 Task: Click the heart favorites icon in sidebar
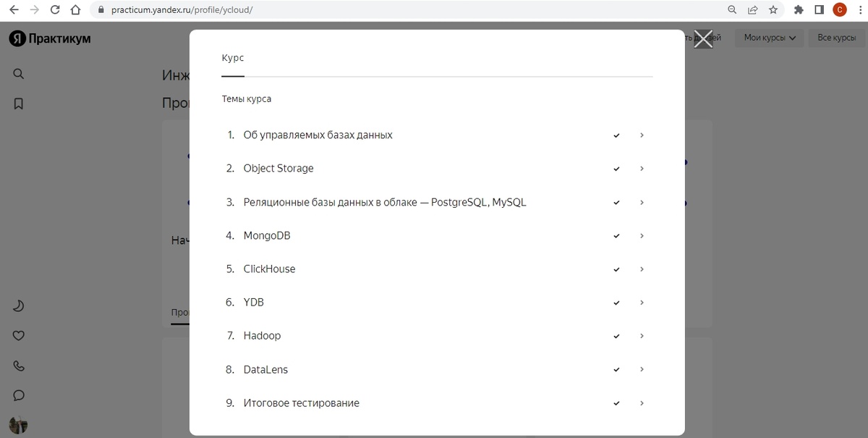(x=19, y=335)
